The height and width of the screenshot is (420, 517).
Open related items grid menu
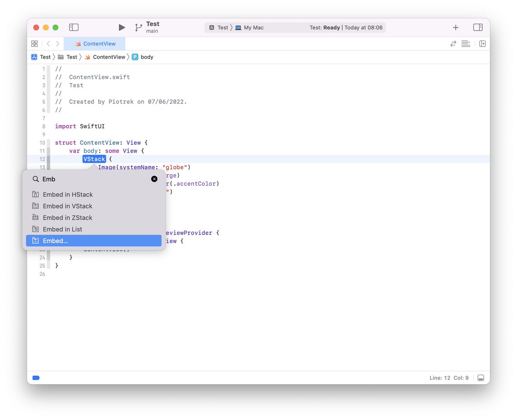click(34, 44)
